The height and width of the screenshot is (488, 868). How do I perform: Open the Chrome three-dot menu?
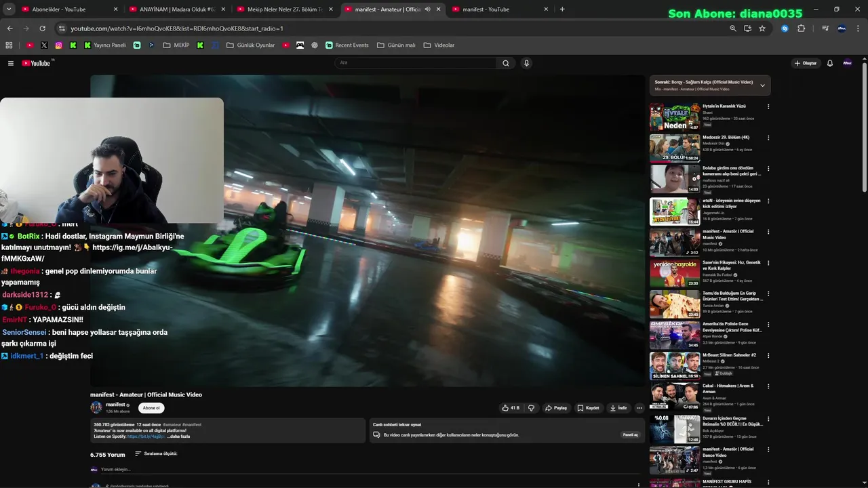[x=859, y=28]
